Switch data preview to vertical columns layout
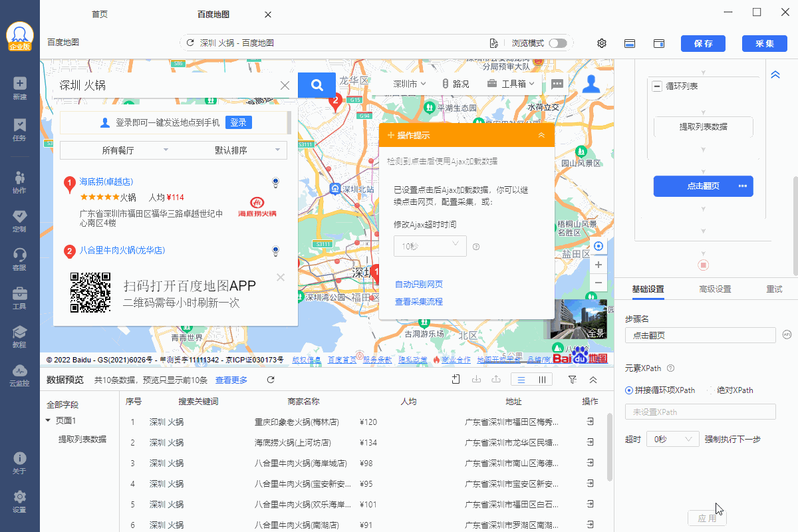This screenshot has height=532, width=798. (x=543, y=380)
